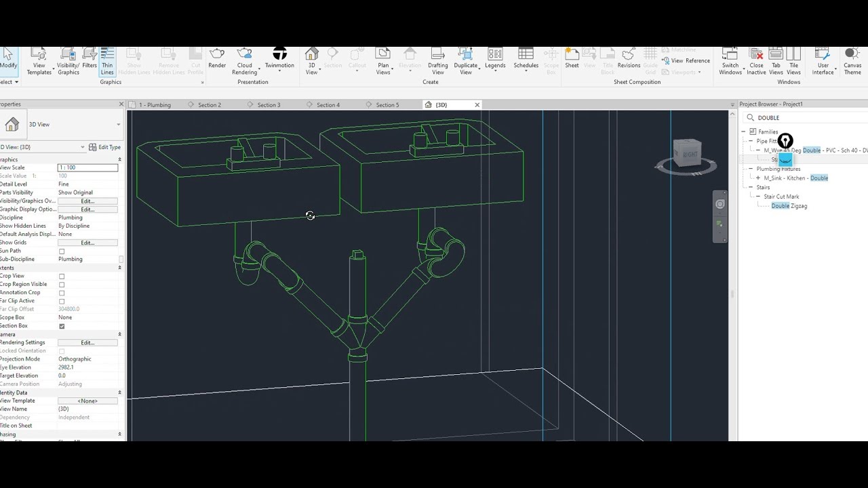
Task: Toggle the Canvas Theme
Action: pyautogui.click(x=852, y=60)
